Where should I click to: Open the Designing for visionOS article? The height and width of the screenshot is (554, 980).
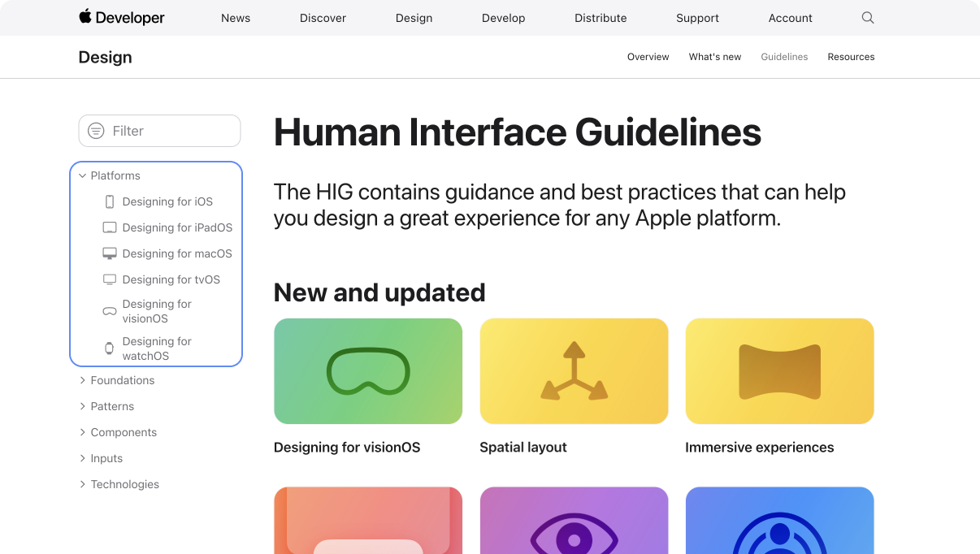368,371
